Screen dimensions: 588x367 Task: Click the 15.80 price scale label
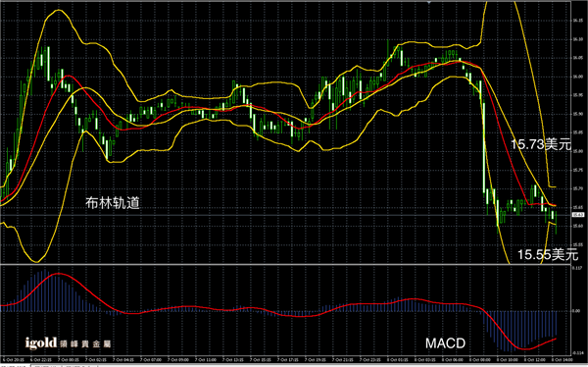[577, 151]
